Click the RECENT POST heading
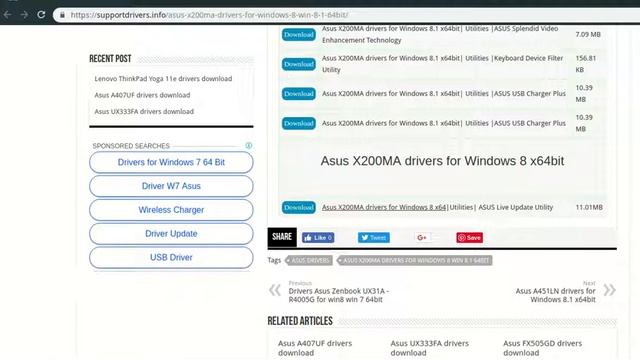The height and width of the screenshot is (360, 640). (110, 59)
